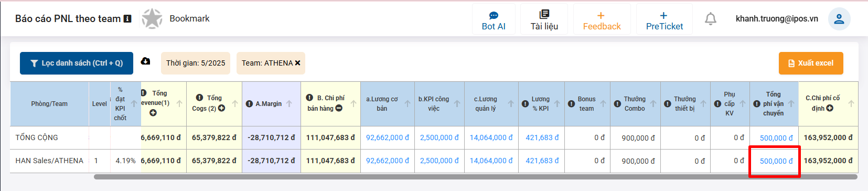
Task: Click 163,952,000 đ in TỔNG CỘNG row
Action: point(828,137)
